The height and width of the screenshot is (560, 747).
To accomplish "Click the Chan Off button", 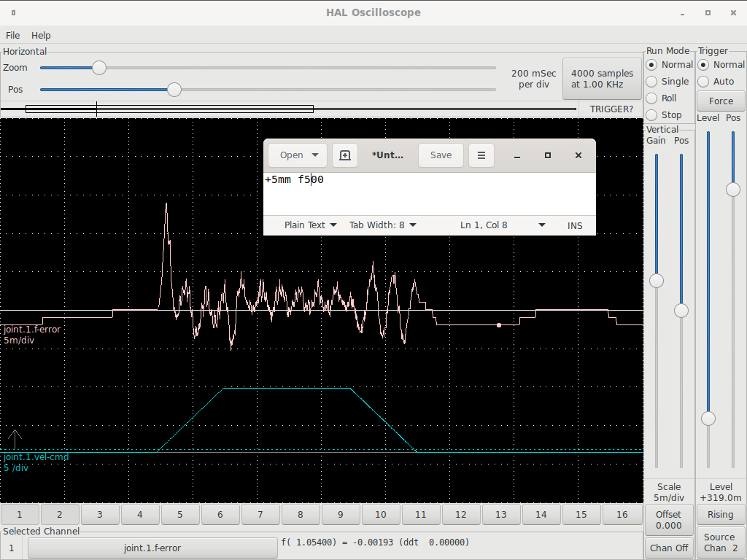I will click(x=669, y=548).
